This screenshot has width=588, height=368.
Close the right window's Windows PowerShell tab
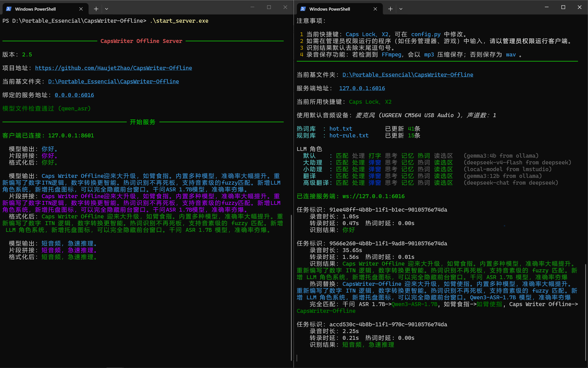coord(375,9)
